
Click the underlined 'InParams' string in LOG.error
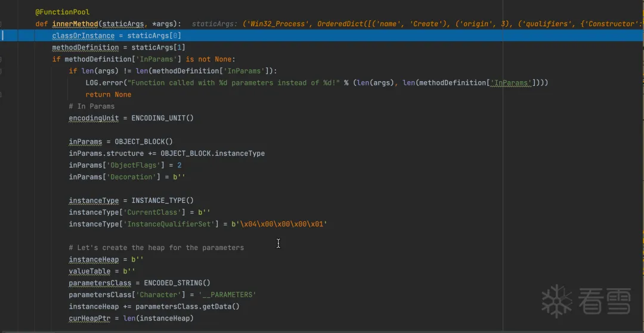coord(512,82)
